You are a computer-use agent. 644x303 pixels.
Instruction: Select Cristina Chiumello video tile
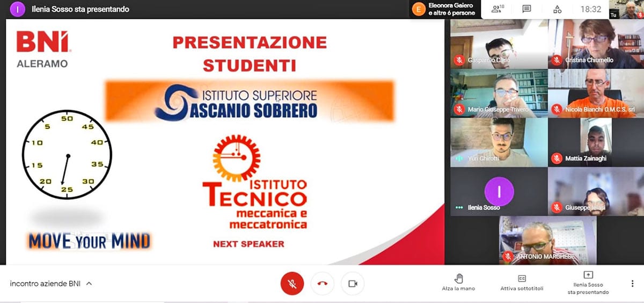(596, 44)
